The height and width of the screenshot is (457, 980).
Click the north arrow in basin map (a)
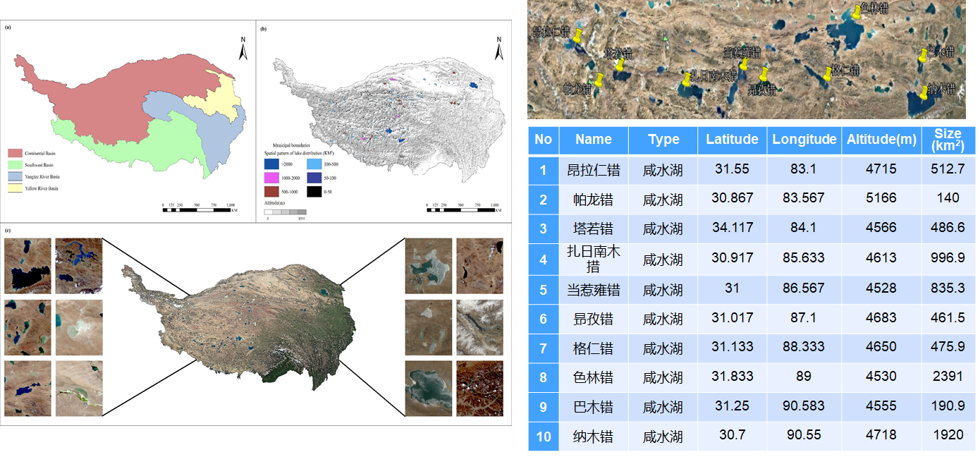click(x=241, y=49)
